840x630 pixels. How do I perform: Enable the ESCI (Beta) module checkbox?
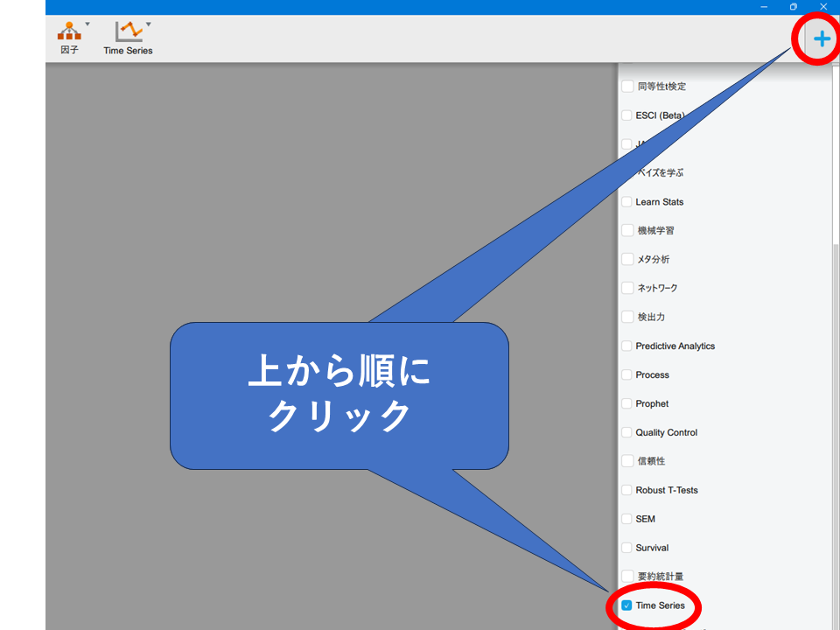pos(626,115)
